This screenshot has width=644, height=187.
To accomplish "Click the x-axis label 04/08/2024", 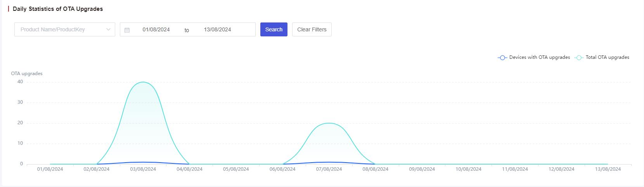I will pyautogui.click(x=189, y=169).
